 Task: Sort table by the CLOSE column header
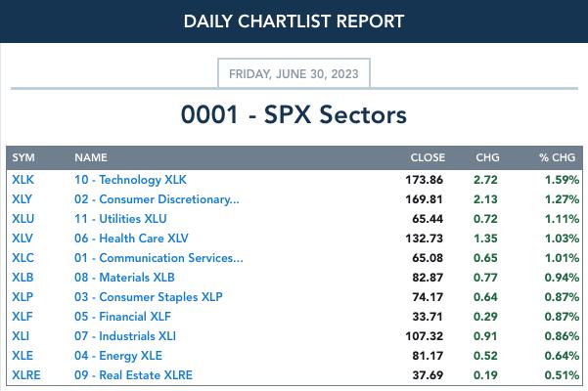pos(428,157)
